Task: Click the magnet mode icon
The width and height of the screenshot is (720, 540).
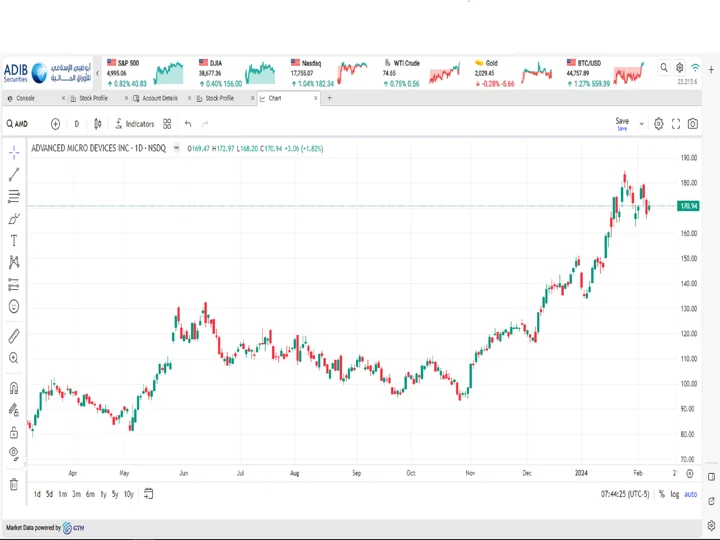Action: click(14, 388)
